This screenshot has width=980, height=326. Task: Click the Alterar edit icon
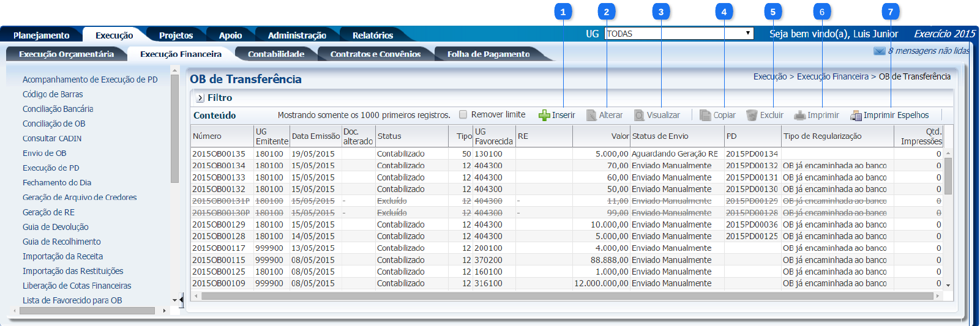tap(591, 115)
